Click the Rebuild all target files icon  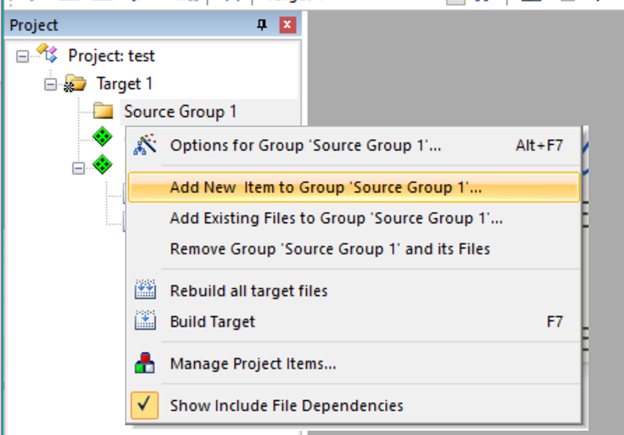[145, 291]
